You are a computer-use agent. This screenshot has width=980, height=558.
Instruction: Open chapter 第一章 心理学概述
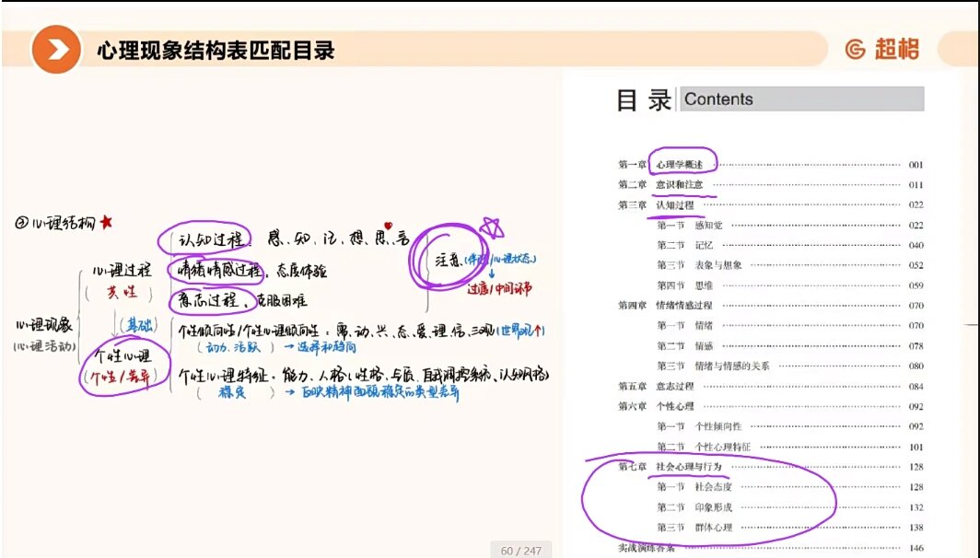771,164
